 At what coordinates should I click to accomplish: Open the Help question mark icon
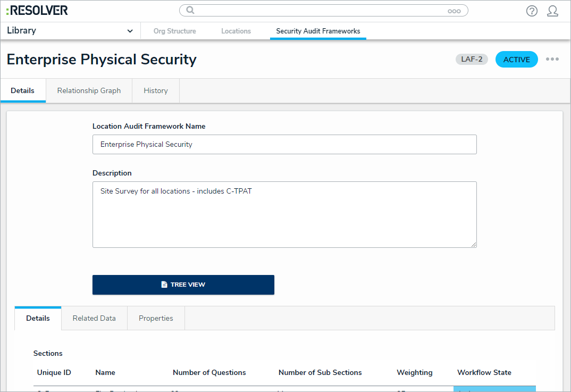(532, 11)
